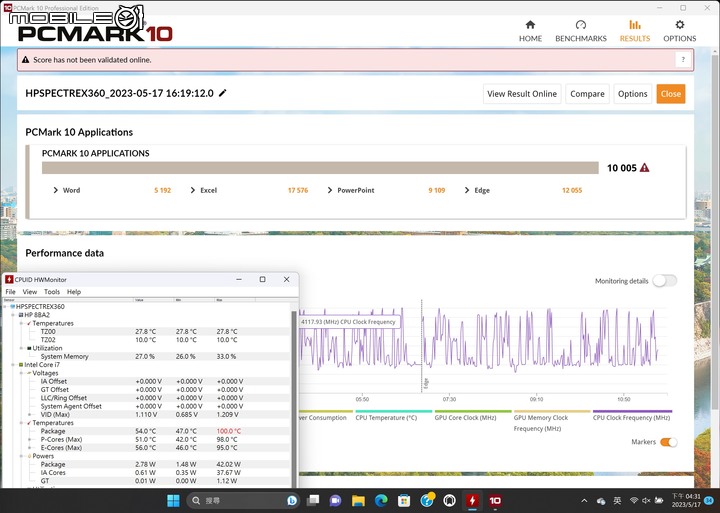Collapse the Utilization node in HWMonitor
Viewport: 720px width, 513px height.
click(x=22, y=348)
